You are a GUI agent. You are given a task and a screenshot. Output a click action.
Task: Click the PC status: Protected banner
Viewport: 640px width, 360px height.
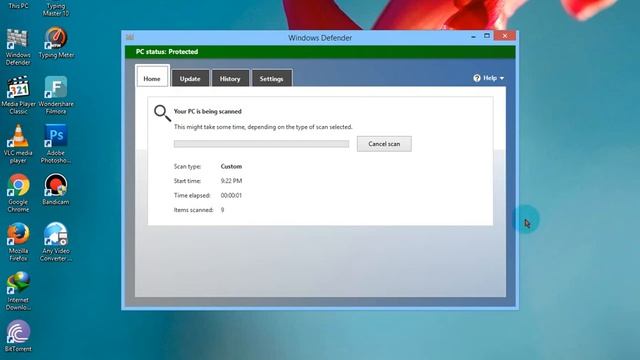coord(320,52)
